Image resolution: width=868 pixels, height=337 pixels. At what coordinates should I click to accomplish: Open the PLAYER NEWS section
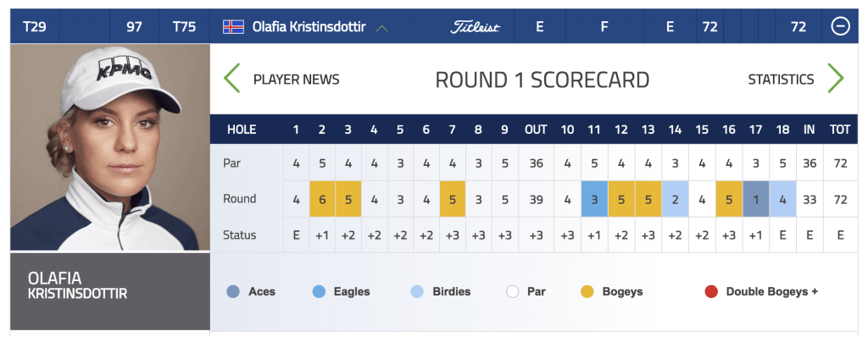(296, 80)
